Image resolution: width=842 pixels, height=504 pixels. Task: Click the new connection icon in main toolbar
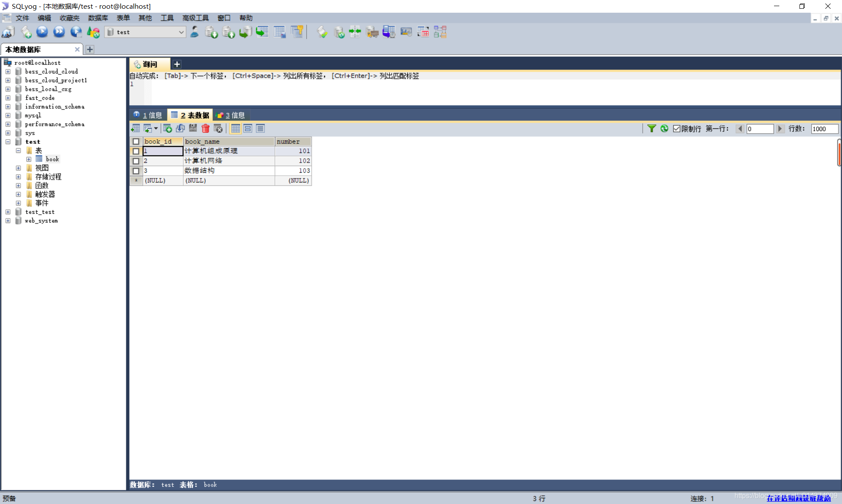point(8,32)
